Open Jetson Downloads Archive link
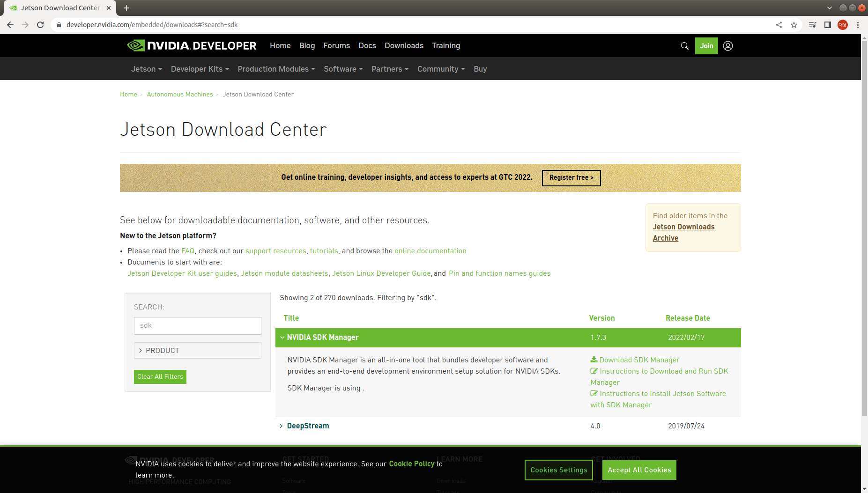Image resolution: width=868 pixels, height=493 pixels. point(683,232)
